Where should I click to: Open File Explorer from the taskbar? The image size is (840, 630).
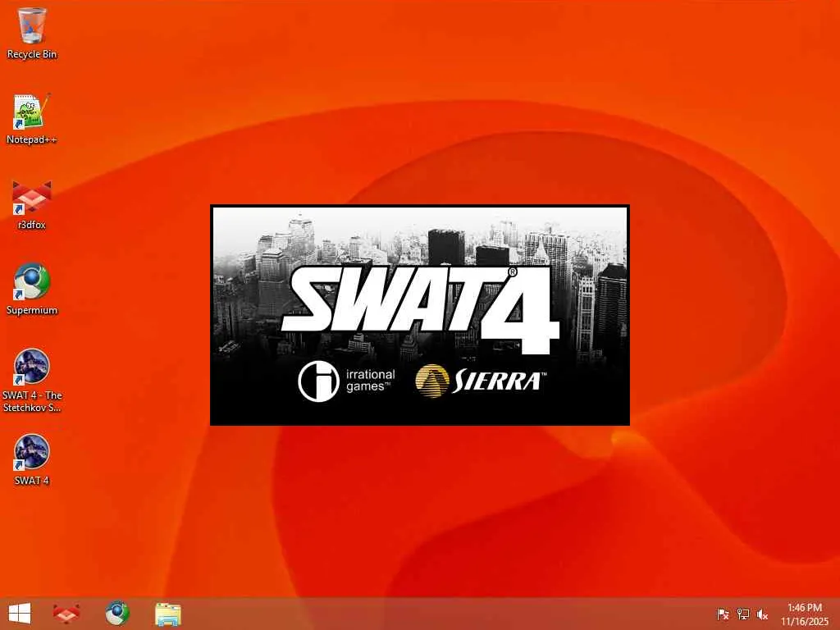click(167, 614)
